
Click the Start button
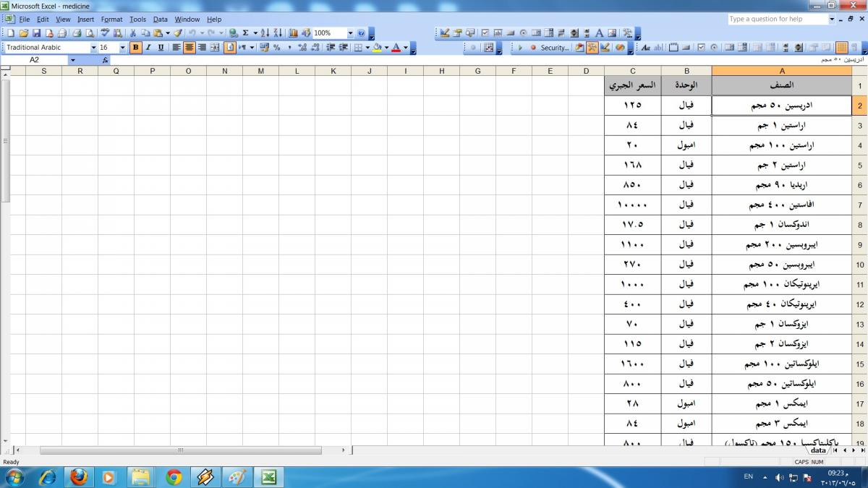coord(14,477)
